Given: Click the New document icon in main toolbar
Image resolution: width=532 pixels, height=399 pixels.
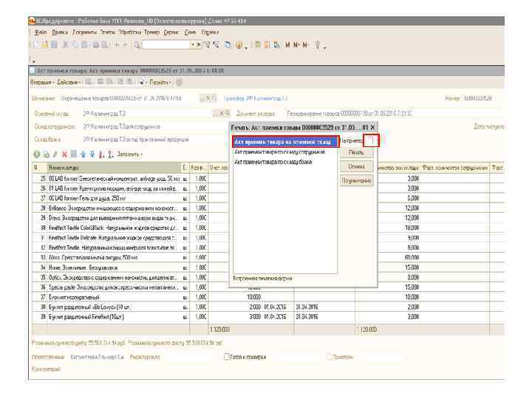Looking at the screenshot, I should [x=35, y=45].
